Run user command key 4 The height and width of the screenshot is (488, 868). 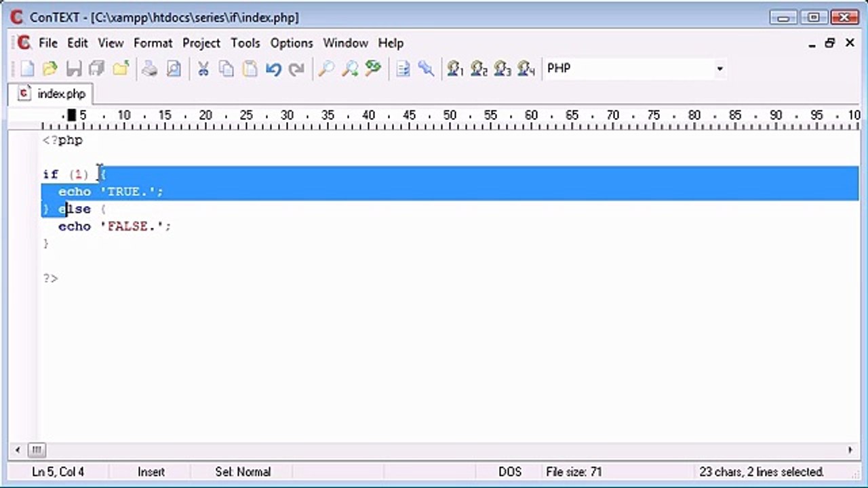coord(526,68)
